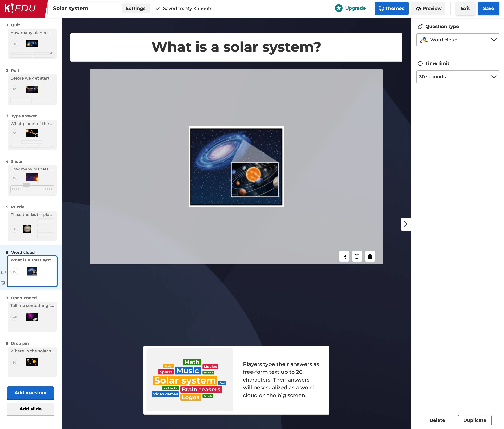This screenshot has height=429, width=504.
Task: Click the Add slide button
Action: point(30,409)
